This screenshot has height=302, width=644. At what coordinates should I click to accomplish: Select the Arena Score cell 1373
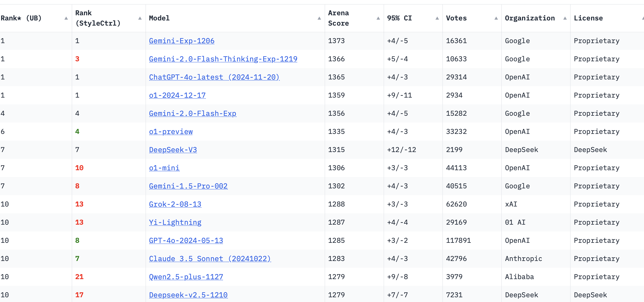(336, 41)
